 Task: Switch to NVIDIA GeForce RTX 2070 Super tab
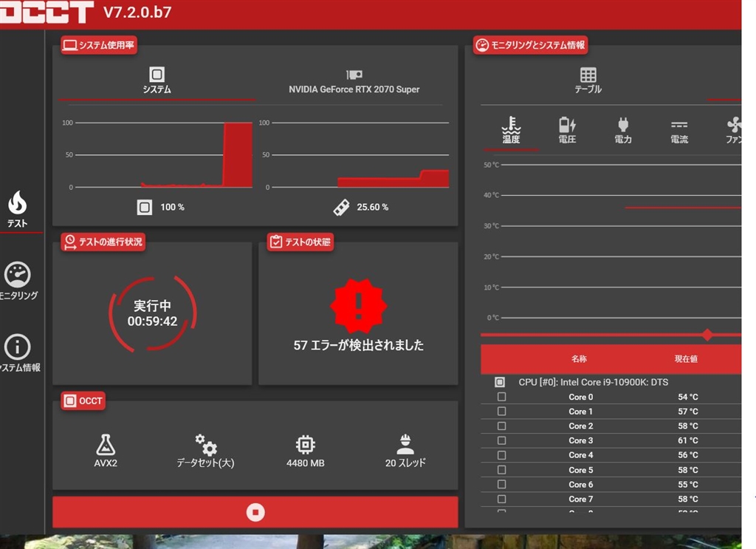(354, 81)
